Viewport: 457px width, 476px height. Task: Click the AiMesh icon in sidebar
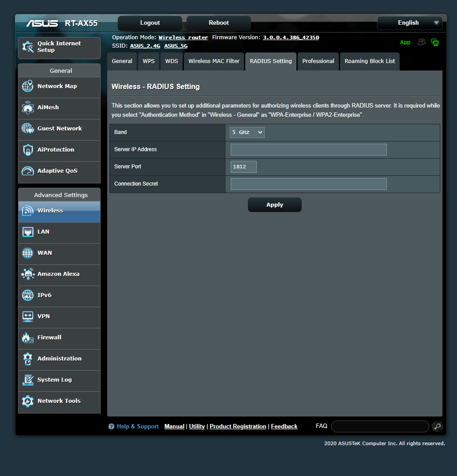28,108
